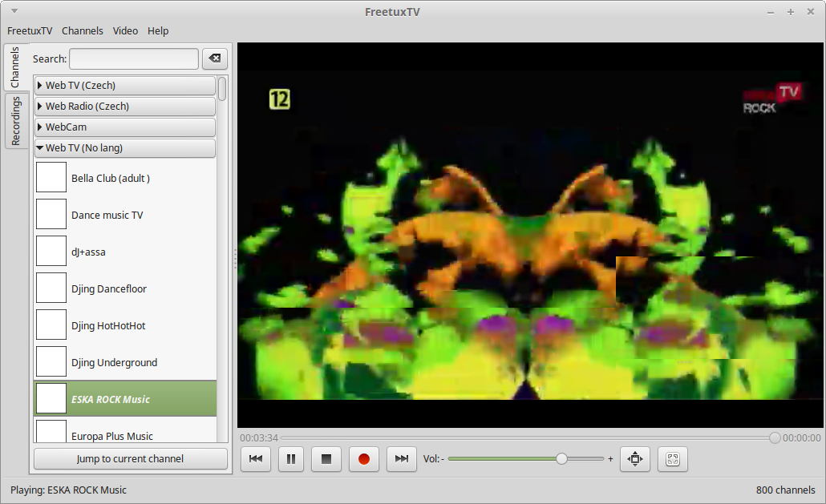
Task: Open the FreetuxTV menu
Action: 30,31
